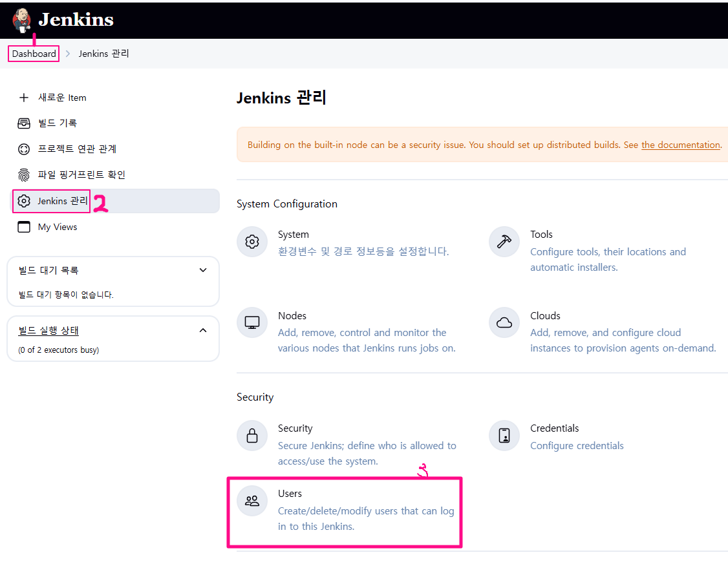Open the Clouds configuration item
The image size is (728, 568).
(x=546, y=315)
